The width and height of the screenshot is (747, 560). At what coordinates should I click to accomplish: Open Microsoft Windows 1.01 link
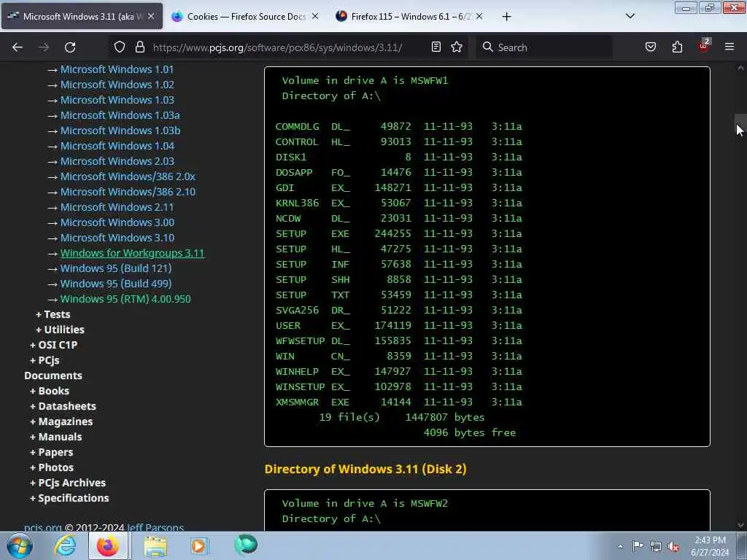point(117,69)
